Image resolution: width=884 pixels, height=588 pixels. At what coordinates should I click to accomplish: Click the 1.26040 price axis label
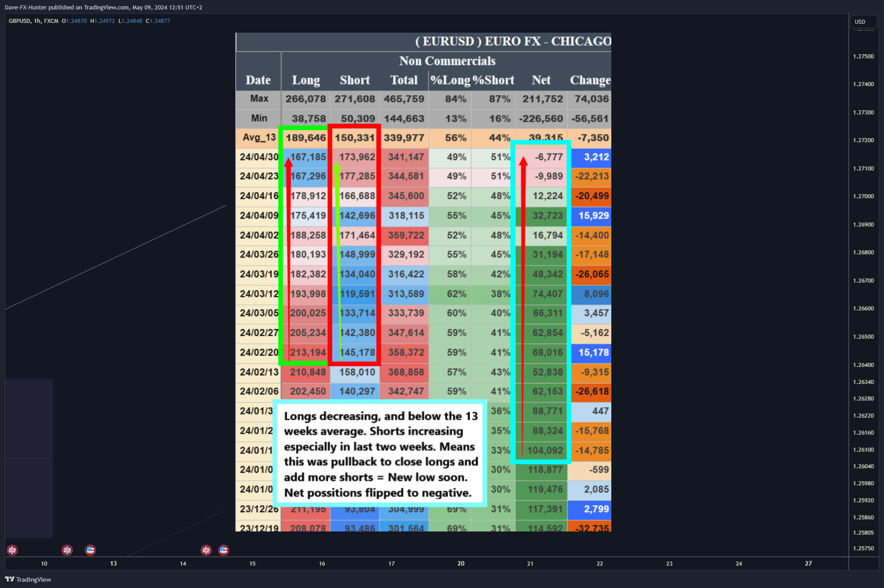[863, 466]
